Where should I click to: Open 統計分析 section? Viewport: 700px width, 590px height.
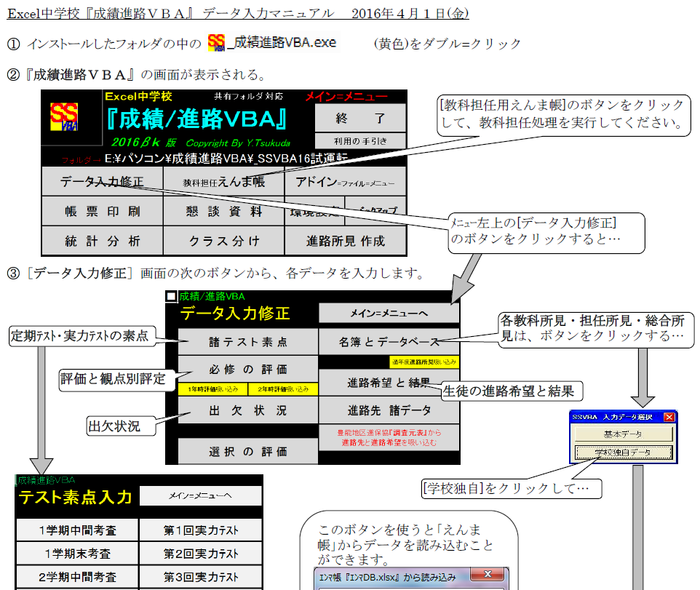coord(102,241)
